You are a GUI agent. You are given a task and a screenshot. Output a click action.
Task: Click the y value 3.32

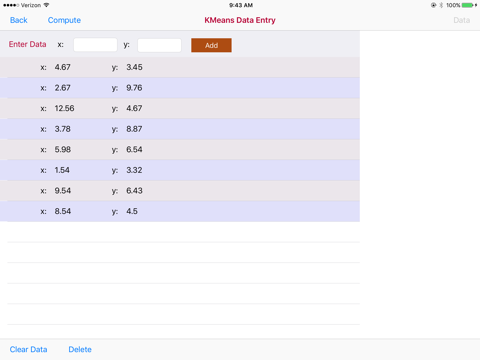[x=134, y=170]
